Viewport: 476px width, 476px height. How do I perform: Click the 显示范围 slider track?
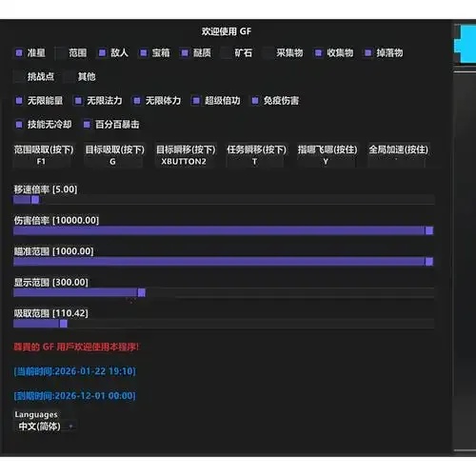[224, 292]
